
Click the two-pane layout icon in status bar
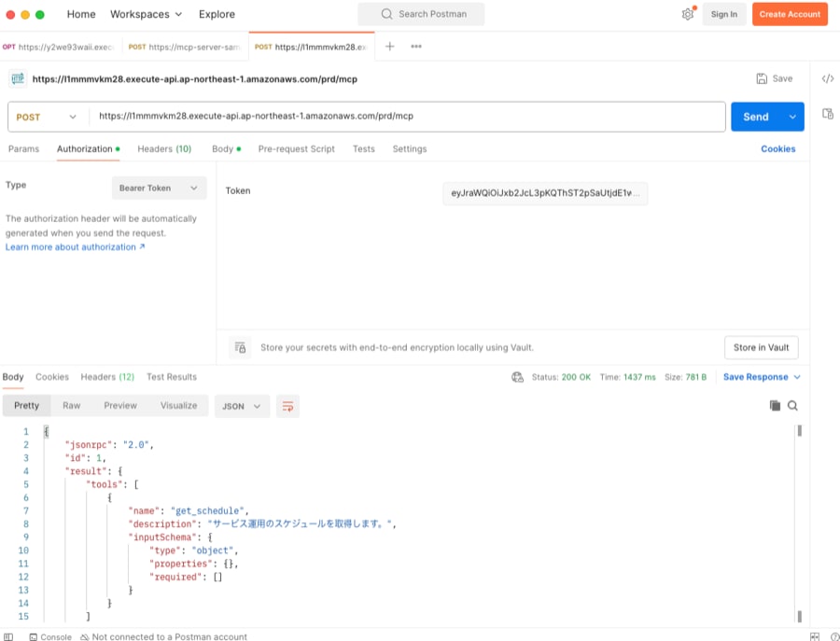(814, 636)
